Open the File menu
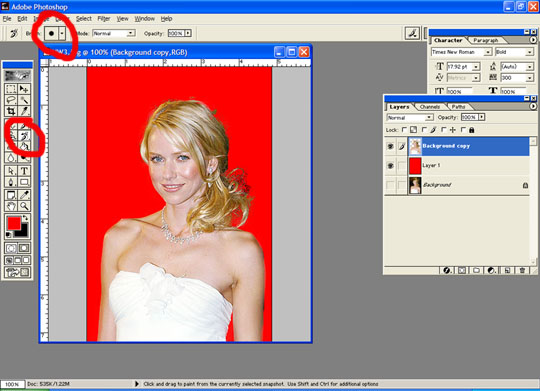 [7, 19]
